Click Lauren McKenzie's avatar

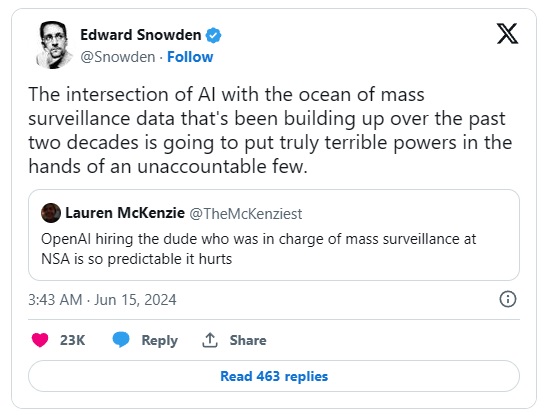pos(51,213)
